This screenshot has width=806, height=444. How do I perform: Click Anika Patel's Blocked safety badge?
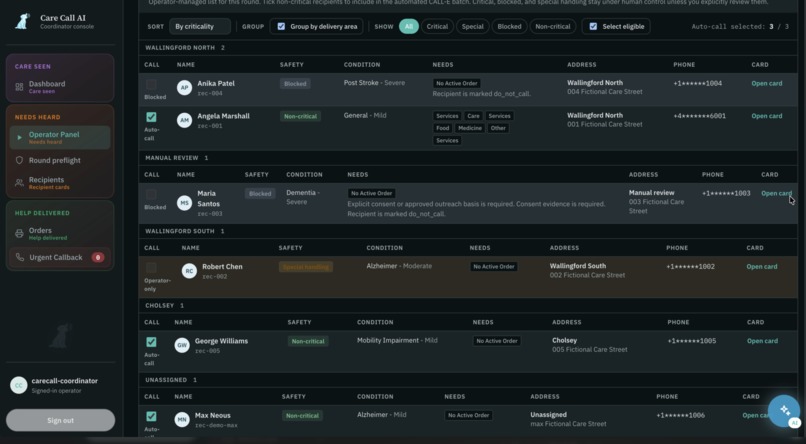tap(295, 84)
